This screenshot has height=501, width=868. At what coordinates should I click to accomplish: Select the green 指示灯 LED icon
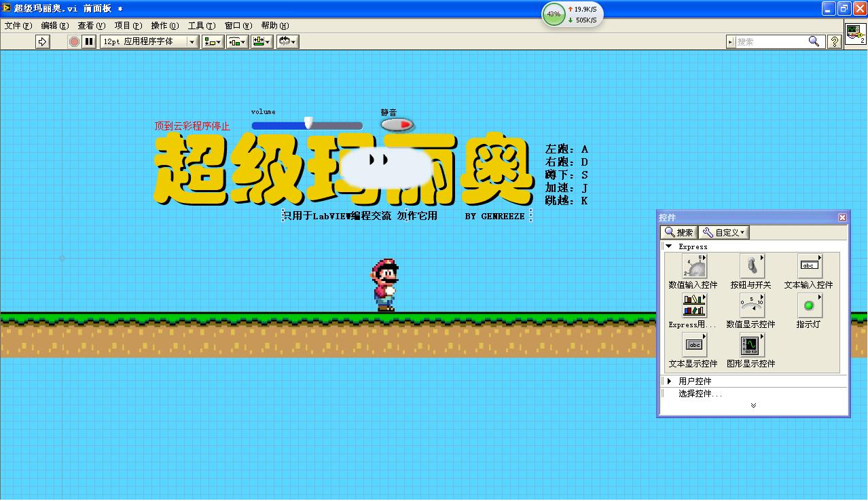click(809, 305)
